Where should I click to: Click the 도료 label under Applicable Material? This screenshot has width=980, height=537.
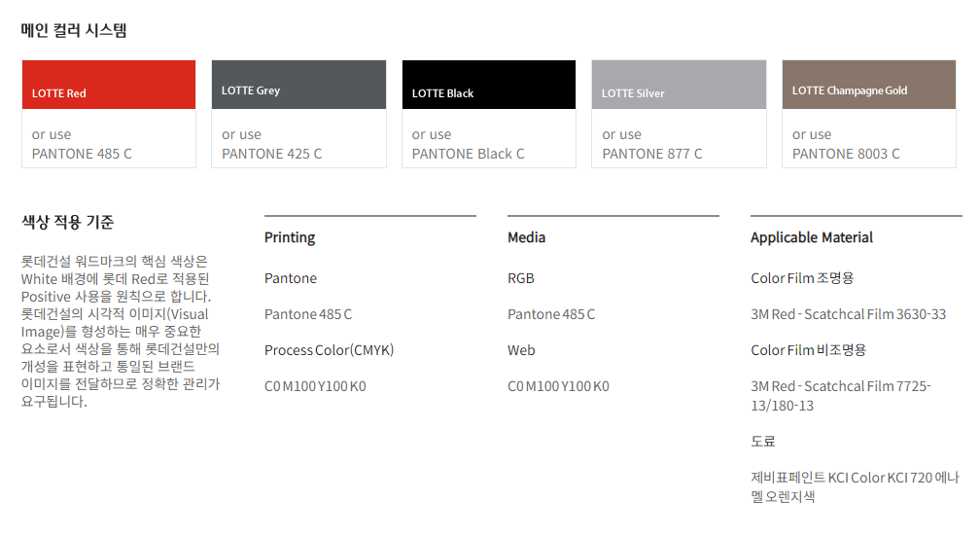pos(763,442)
